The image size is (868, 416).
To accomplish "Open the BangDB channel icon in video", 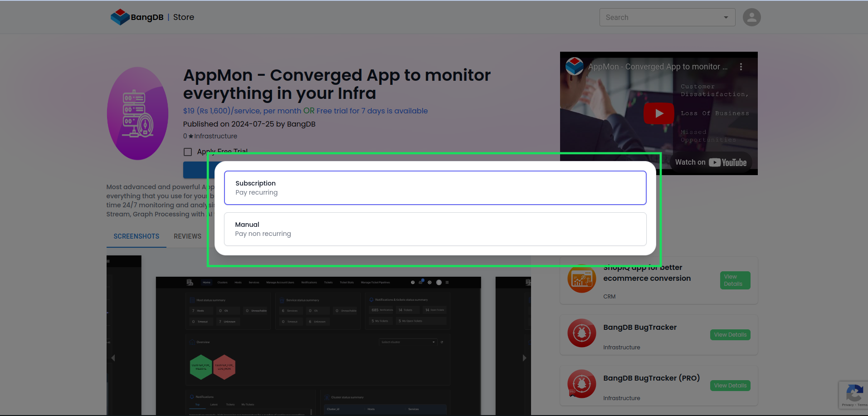I will (x=575, y=66).
